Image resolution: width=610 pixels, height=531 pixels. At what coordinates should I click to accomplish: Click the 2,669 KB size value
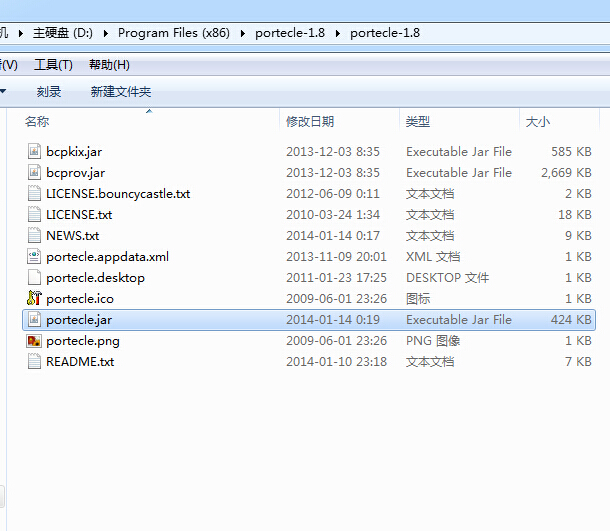pos(566,173)
